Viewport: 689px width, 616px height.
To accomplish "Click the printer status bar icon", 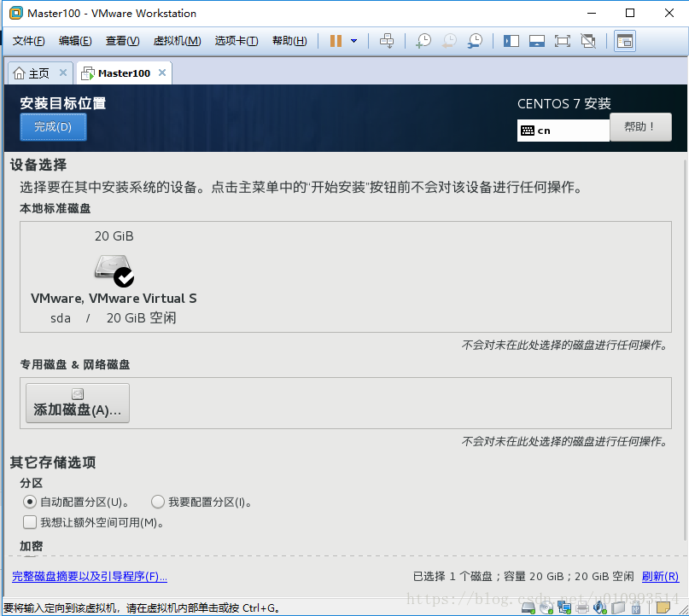I will coord(582,607).
